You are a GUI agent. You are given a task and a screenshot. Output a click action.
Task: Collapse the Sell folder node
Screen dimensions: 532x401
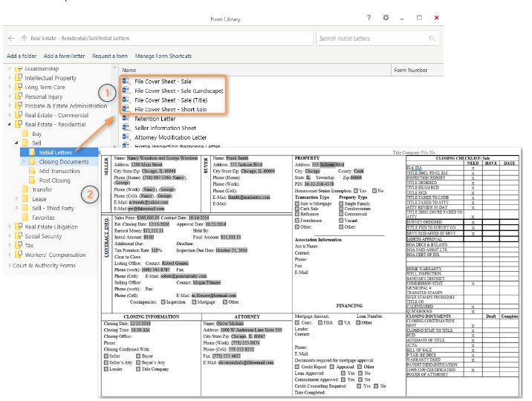[x=16, y=143]
